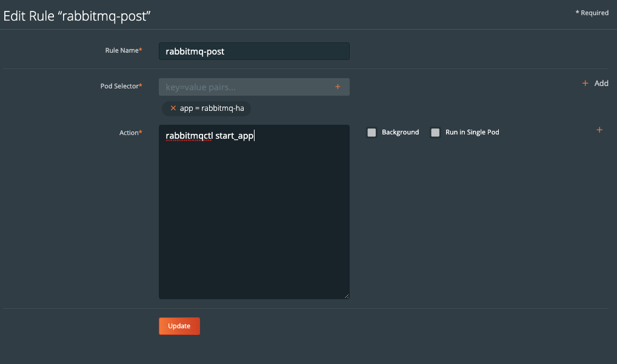
Task: Click the Rule Name input field
Action: pyautogui.click(x=253, y=51)
